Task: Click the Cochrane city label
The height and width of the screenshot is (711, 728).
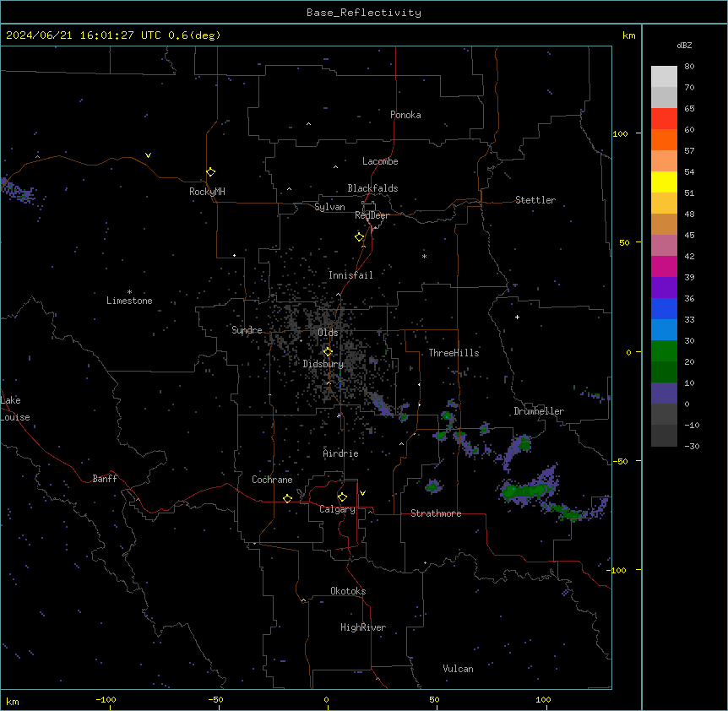Action: pyautogui.click(x=272, y=480)
